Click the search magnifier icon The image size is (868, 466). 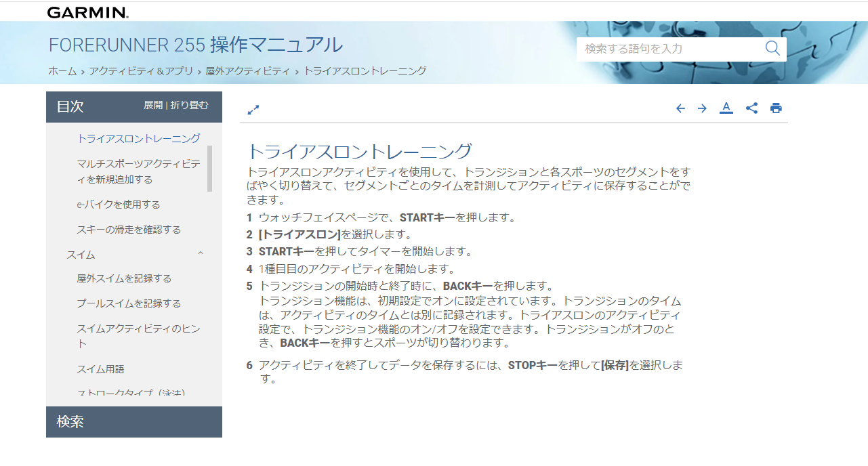click(x=772, y=48)
